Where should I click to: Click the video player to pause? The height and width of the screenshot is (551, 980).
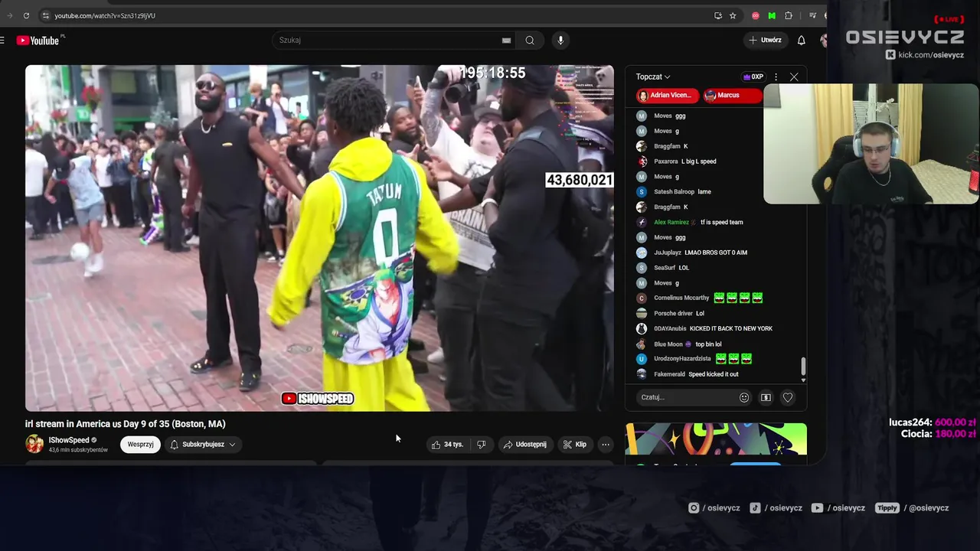pyautogui.click(x=319, y=238)
